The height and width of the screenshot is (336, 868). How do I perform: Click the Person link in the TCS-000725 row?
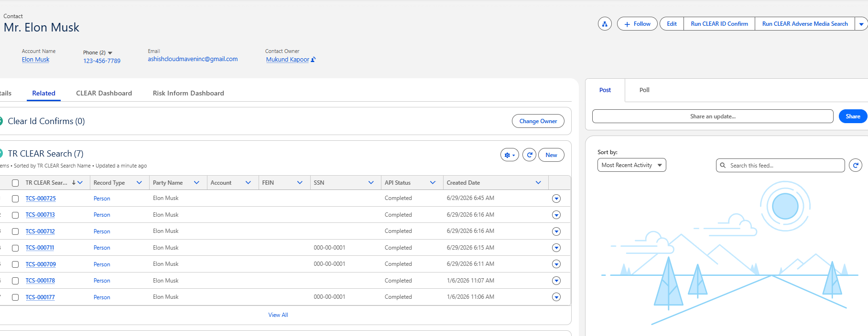[x=102, y=199]
